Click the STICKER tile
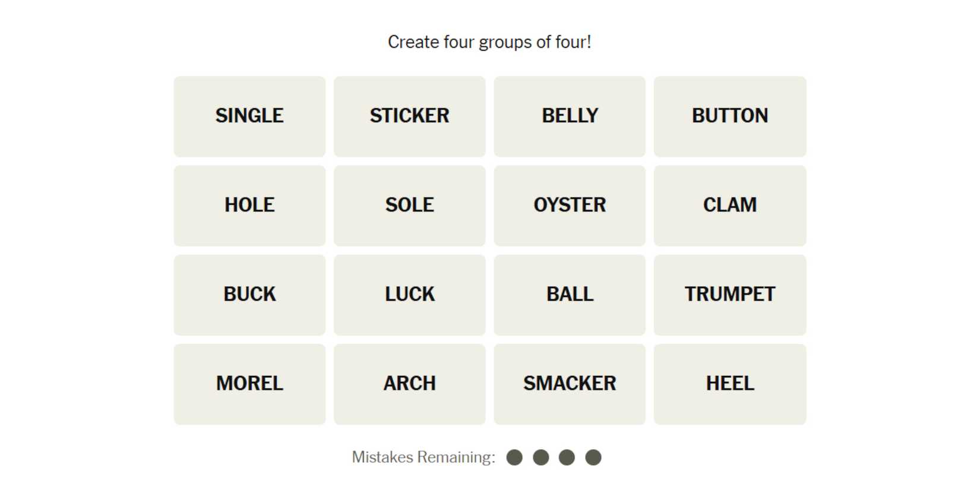The width and height of the screenshot is (980, 490). tap(409, 116)
